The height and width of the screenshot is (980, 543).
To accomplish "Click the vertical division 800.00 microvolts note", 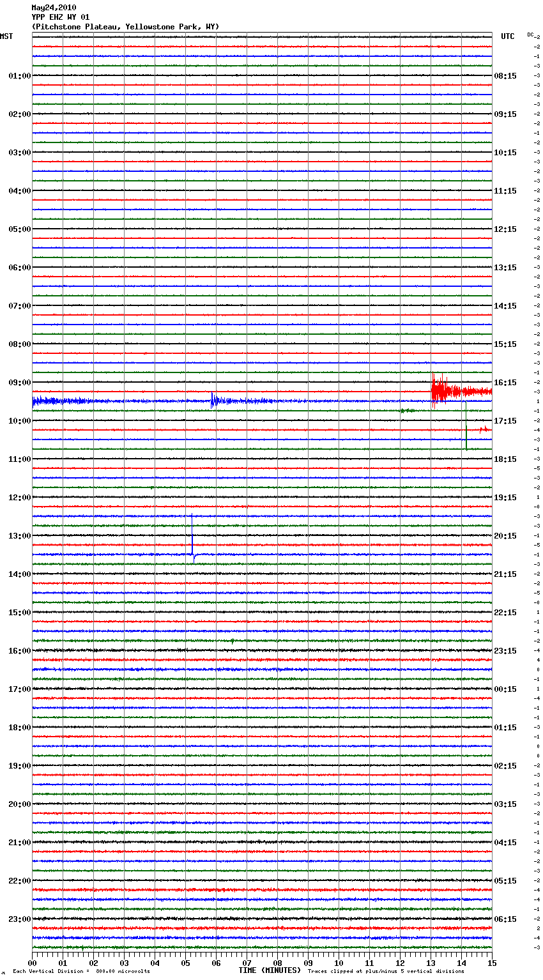I will 81,972.
